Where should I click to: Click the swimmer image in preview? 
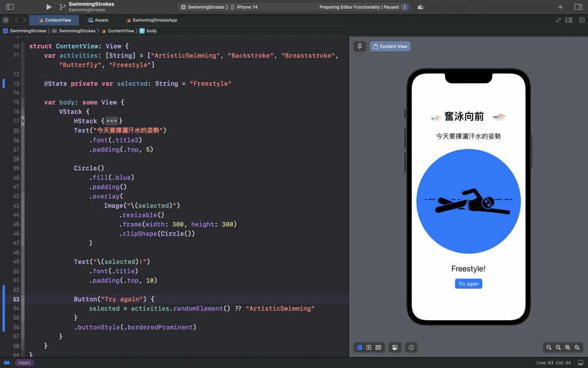(x=469, y=201)
